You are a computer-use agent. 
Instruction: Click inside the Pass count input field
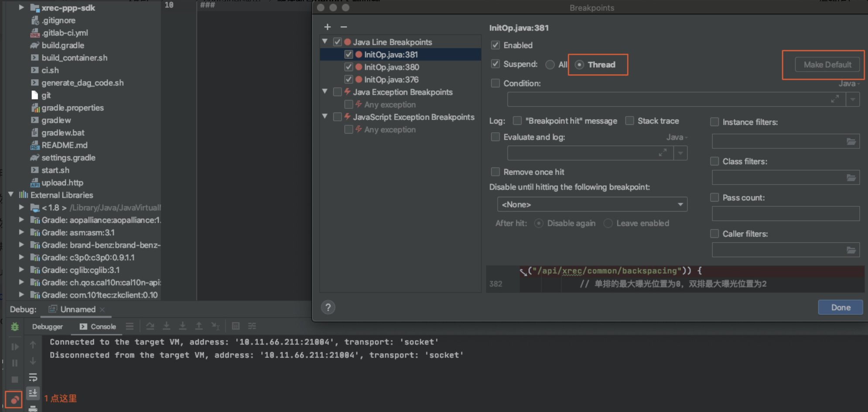click(x=785, y=214)
